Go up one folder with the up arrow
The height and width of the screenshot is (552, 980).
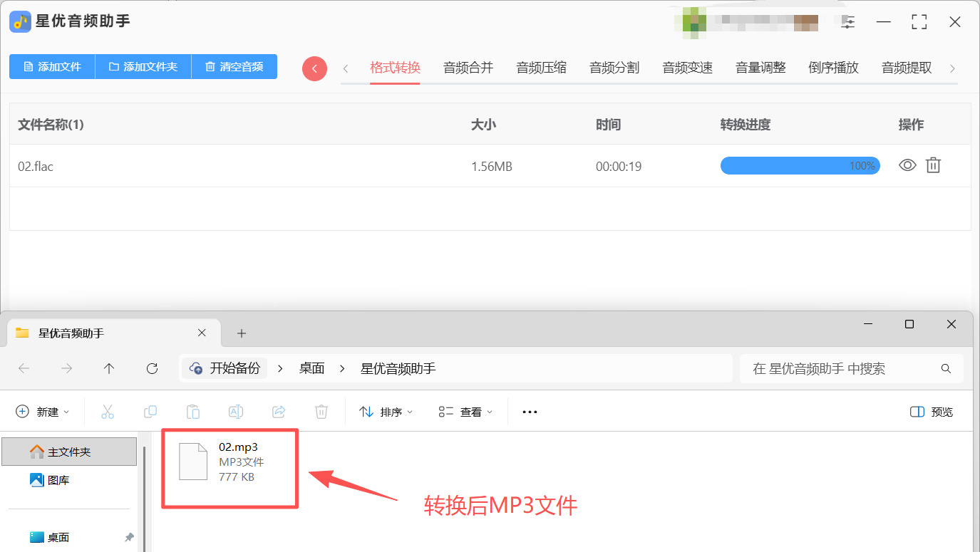click(x=109, y=368)
